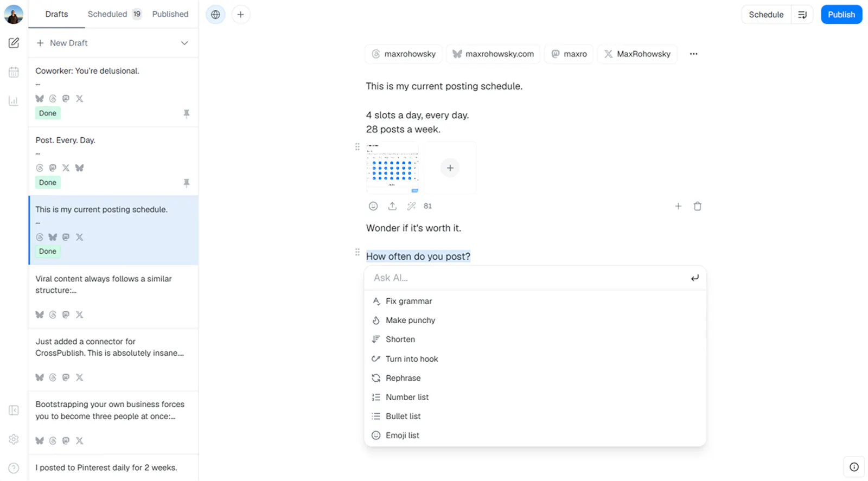Open the 'Bootstrapping your own business' draft
868x481 pixels.
pyautogui.click(x=113, y=422)
